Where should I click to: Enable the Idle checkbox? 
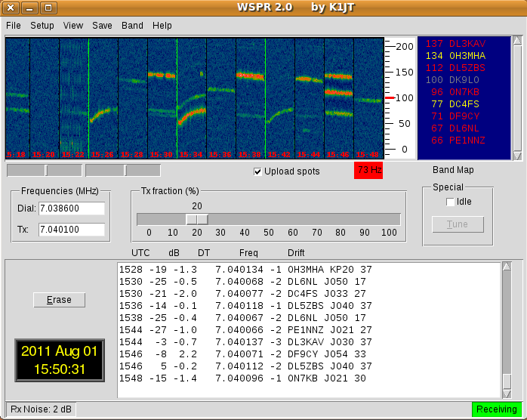(450, 202)
